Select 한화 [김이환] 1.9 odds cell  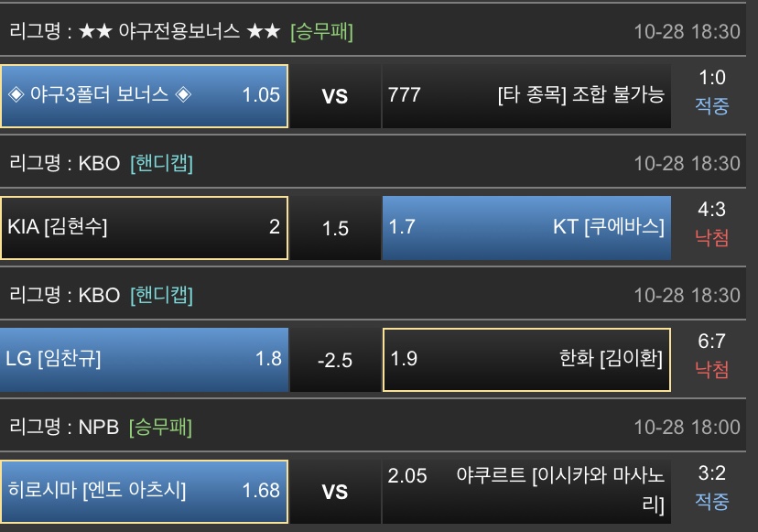click(x=525, y=359)
